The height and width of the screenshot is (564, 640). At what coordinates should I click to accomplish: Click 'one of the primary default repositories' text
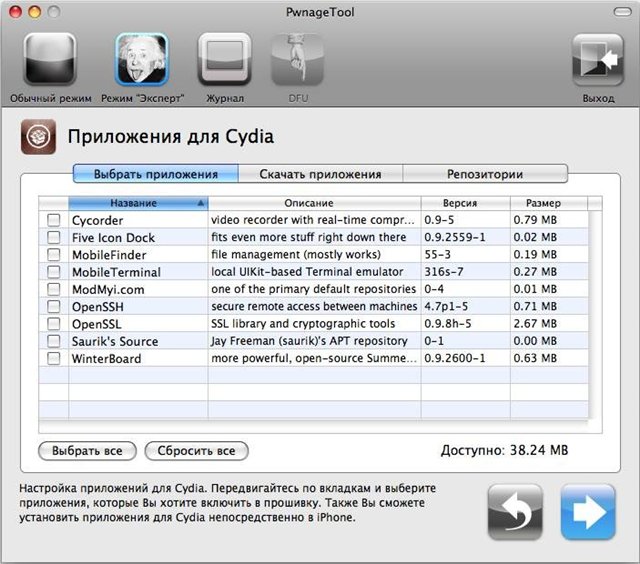(x=313, y=289)
